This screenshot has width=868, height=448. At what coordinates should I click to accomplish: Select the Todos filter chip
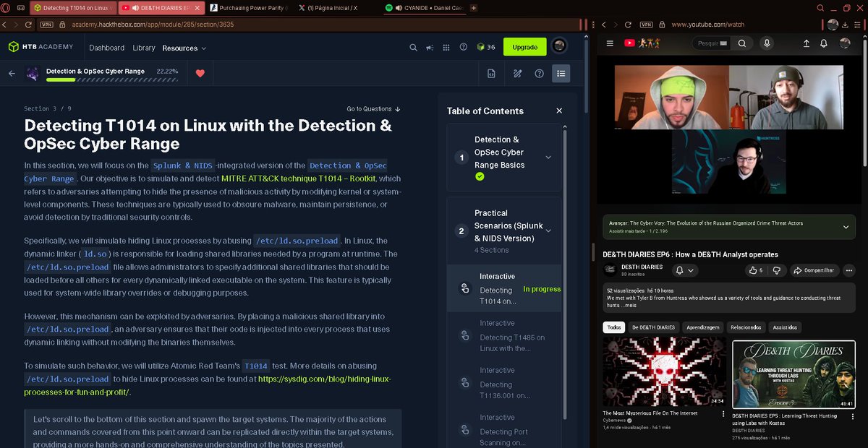coord(614,327)
